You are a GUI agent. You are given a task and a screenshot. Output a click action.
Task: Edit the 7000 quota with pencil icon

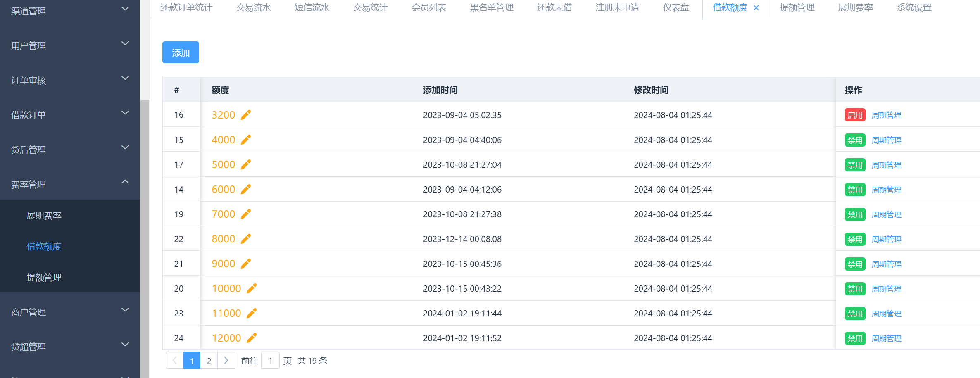click(246, 214)
